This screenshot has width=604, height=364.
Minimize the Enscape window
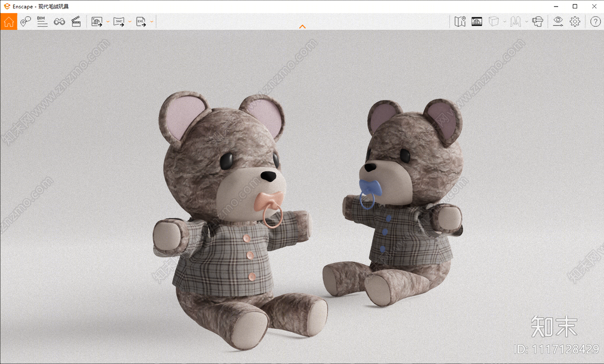click(x=556, y=6)
